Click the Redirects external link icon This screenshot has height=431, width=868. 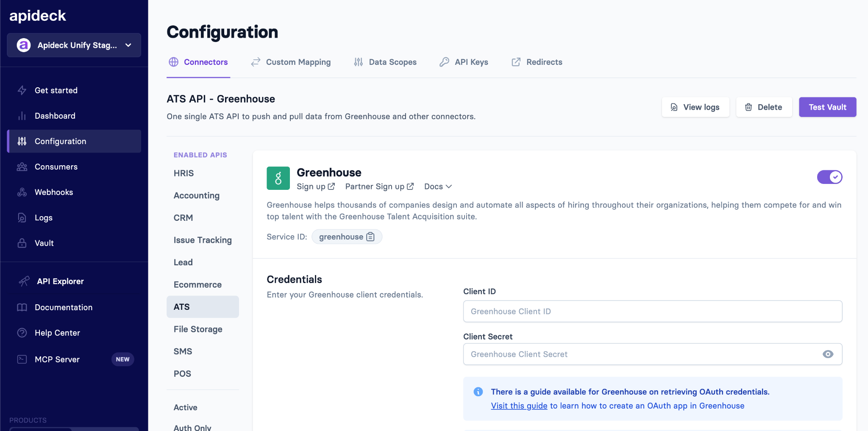(516, 62)
